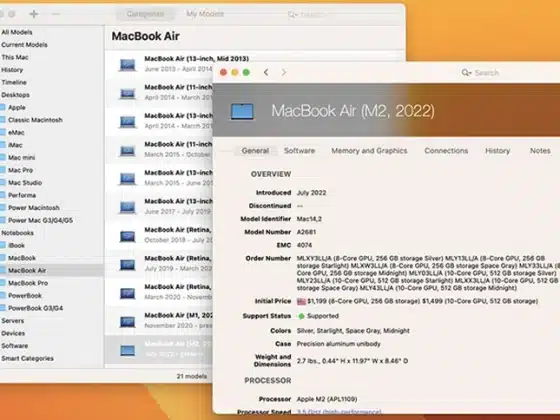Select the MacBook Air category row
Image resolution: width=560 pixels, height=420 pixels.
pyautogui.click(x=52, y=270)
